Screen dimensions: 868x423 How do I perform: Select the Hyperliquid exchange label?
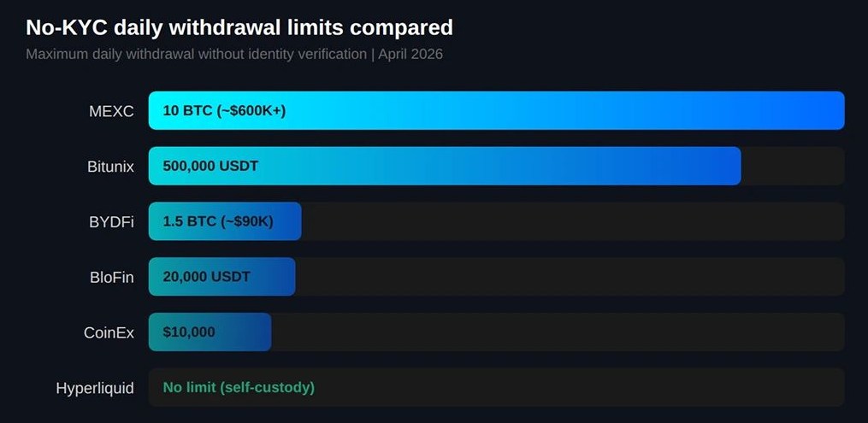[95, 388]
